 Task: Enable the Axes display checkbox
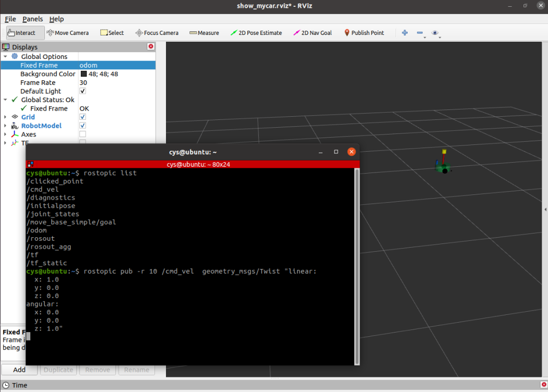82,134
